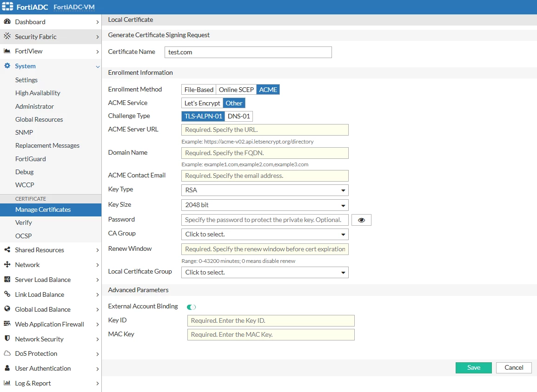This screenshot has width=537, height=392.
Task: Click the Web Application Firewall icon
Action: [7, 324]
